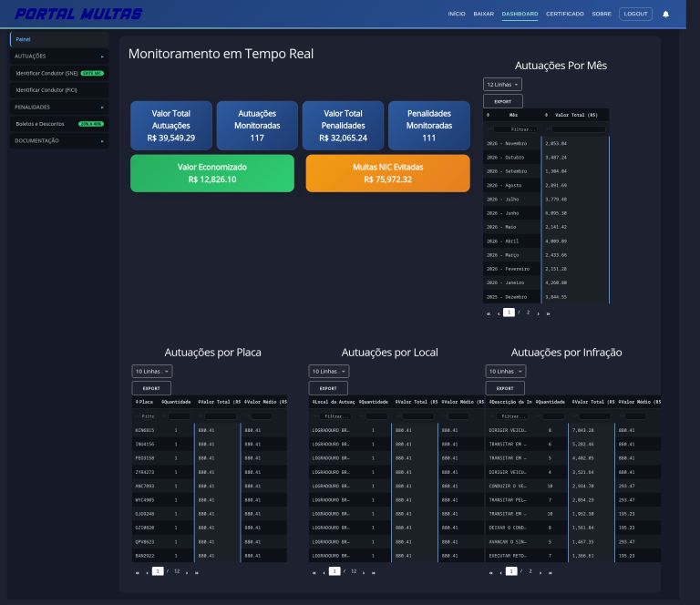This screenshot has width=700, height=605.
Task: Jump to first page of Autuações por Local
Action: (314, 572)
